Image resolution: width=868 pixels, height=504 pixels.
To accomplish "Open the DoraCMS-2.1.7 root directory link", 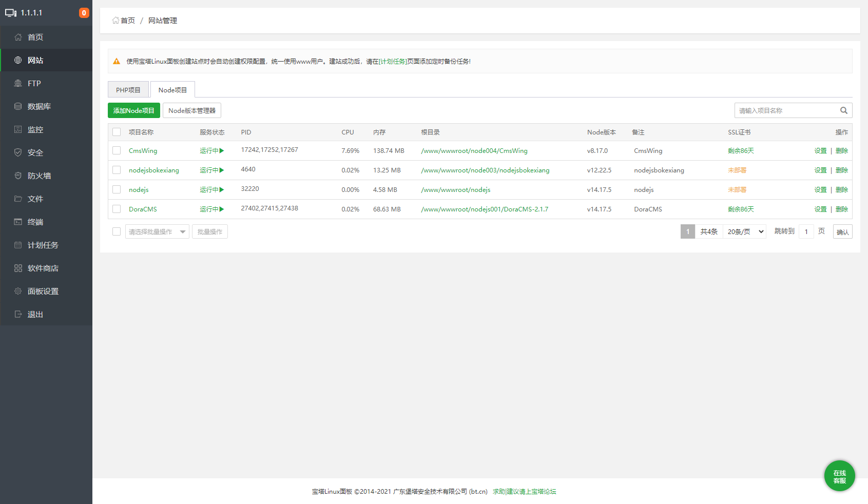I will pyautogui.click(x=485, y=209).
